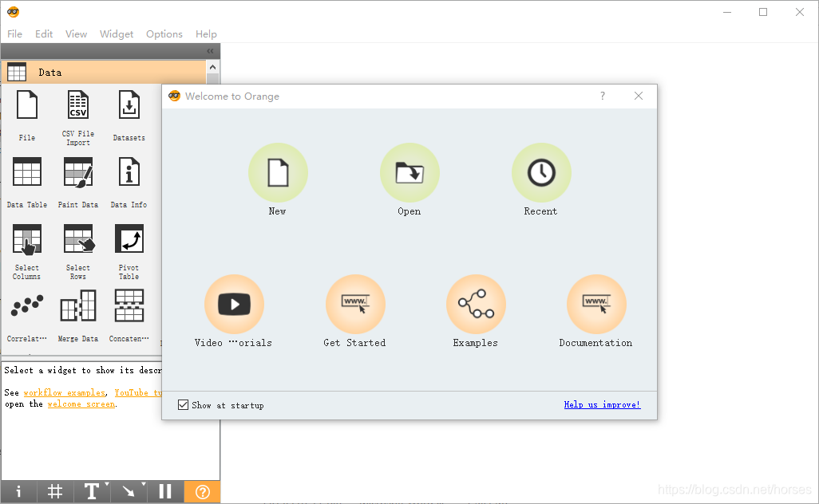Screen dimensions: 819x504
Task: Select the arrow annotation tool
Action: [128, 491]
